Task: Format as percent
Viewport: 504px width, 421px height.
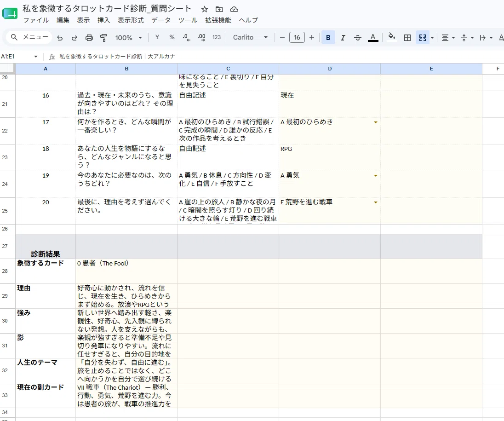Action: click(x=172, y=37)
